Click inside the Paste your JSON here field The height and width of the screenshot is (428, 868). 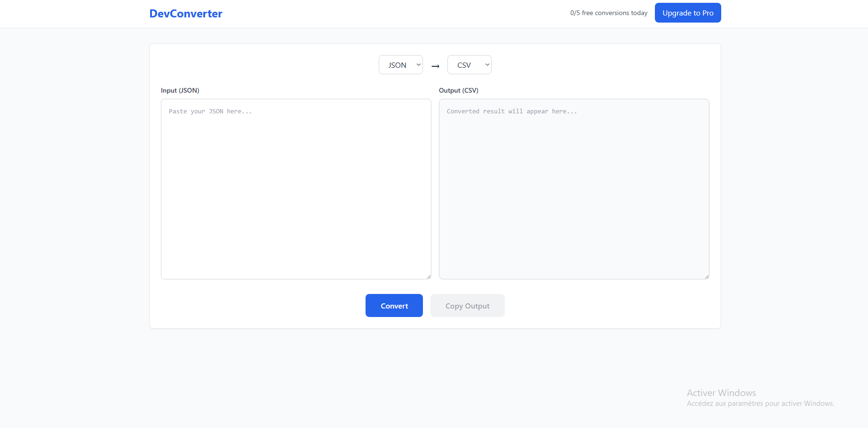[x=295, y=188]
